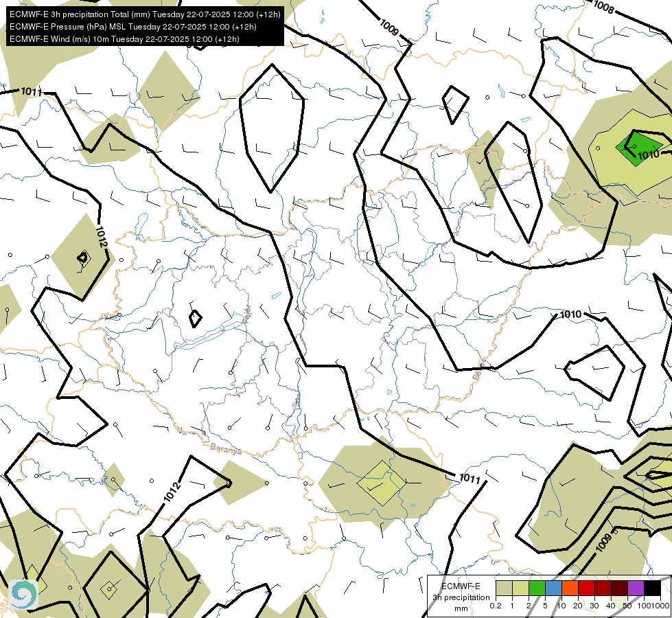672x618 pixels.
Task: Select the green 2–5 mm legend swatch
Action: (537, 588)
